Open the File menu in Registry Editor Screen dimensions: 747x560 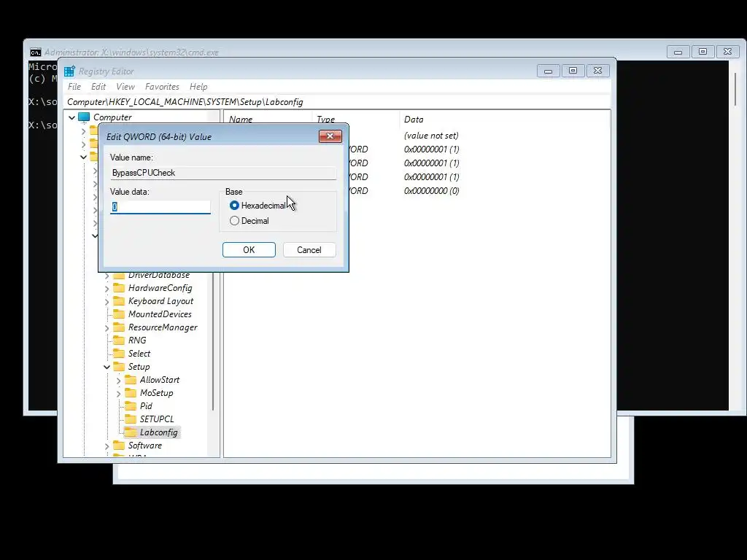click(74, 87)
